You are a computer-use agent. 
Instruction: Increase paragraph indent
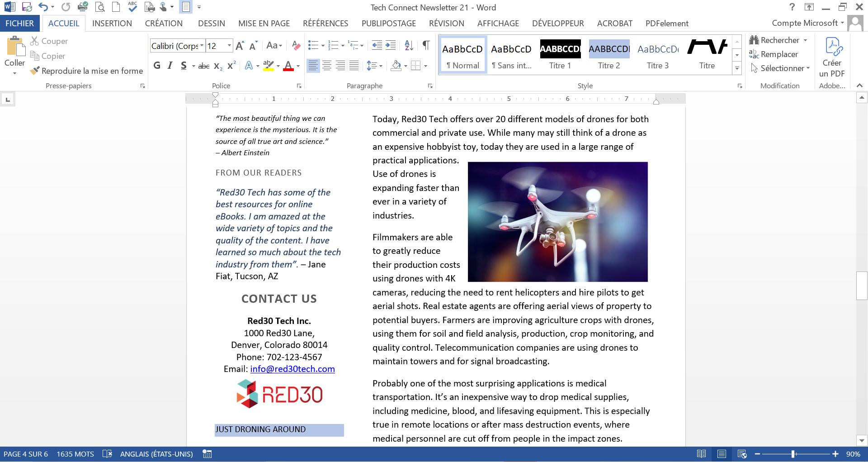tap(391, 45)
